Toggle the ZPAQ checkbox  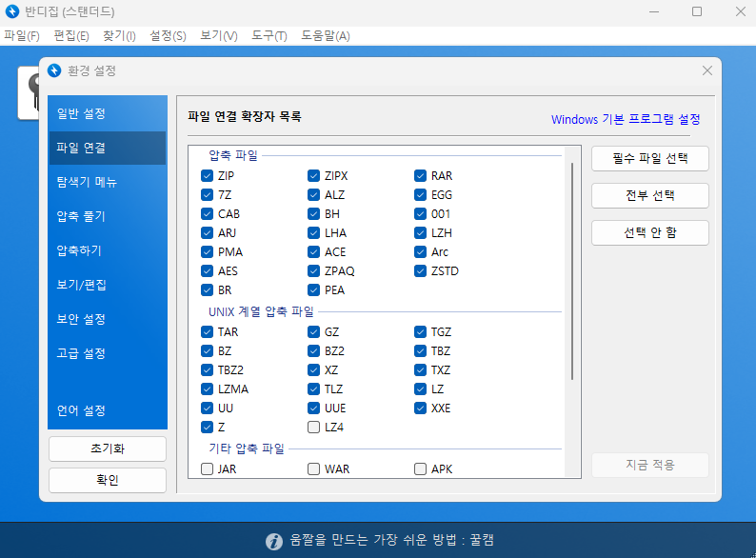click(313, 271)
